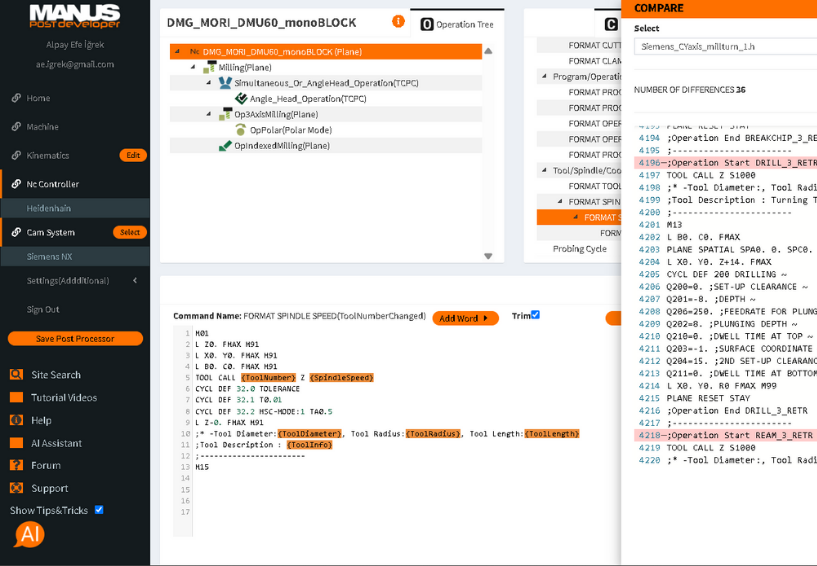The width and height of the screenshot is (817, 566).
Task: Click the Angle_Head_Operation (TCPC) icon
Action: tap(241, 99)
